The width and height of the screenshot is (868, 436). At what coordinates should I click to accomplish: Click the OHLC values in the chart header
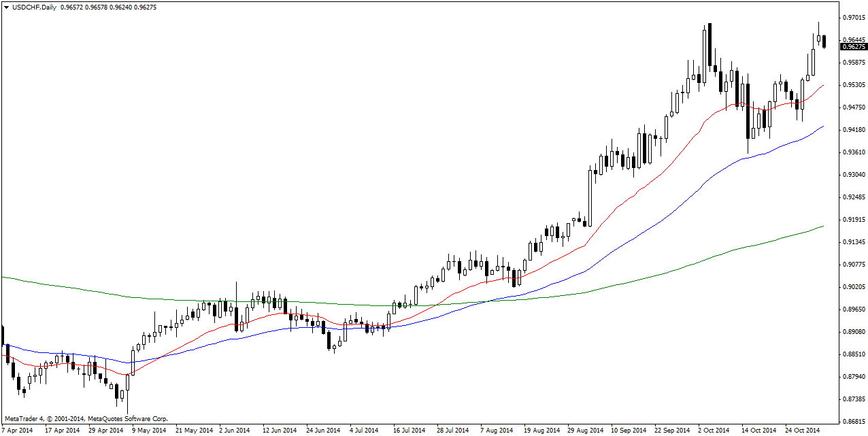click(x=108, y=7)
